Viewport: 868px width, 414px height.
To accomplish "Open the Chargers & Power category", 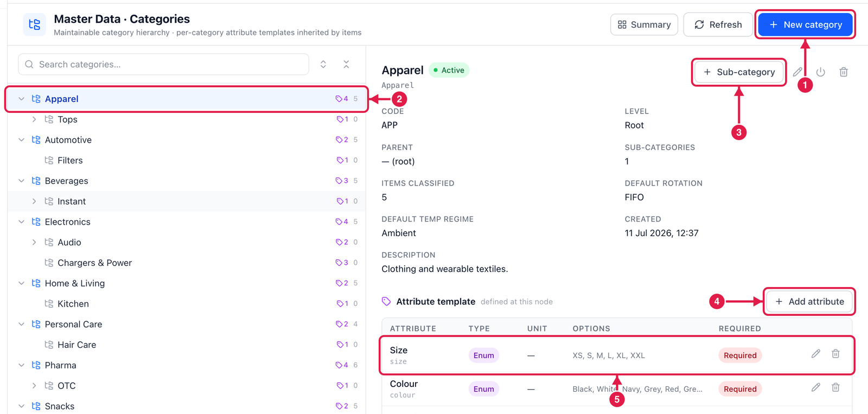I will click(187, 263).
